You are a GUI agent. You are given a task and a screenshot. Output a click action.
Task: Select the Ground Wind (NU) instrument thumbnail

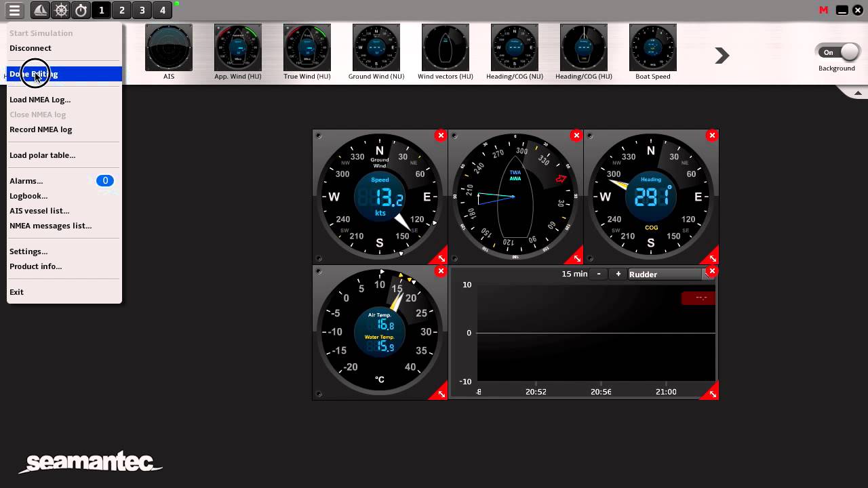376,47
